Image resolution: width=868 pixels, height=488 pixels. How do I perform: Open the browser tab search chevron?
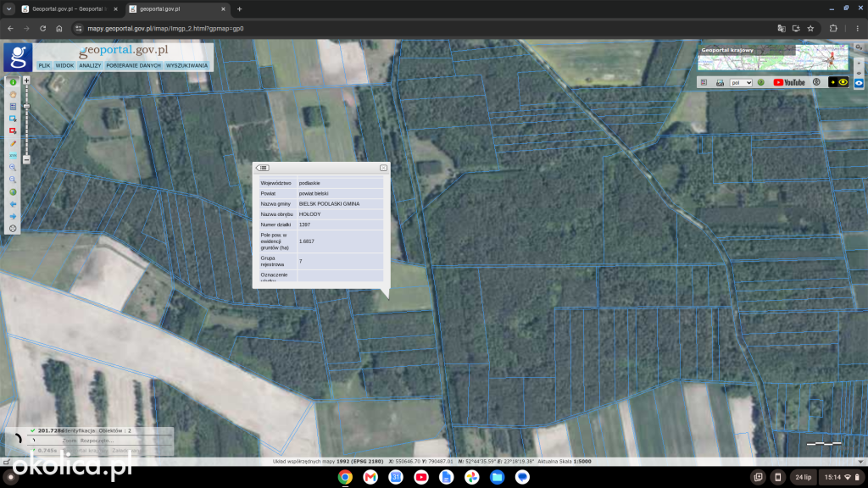(x=8, y=8)
